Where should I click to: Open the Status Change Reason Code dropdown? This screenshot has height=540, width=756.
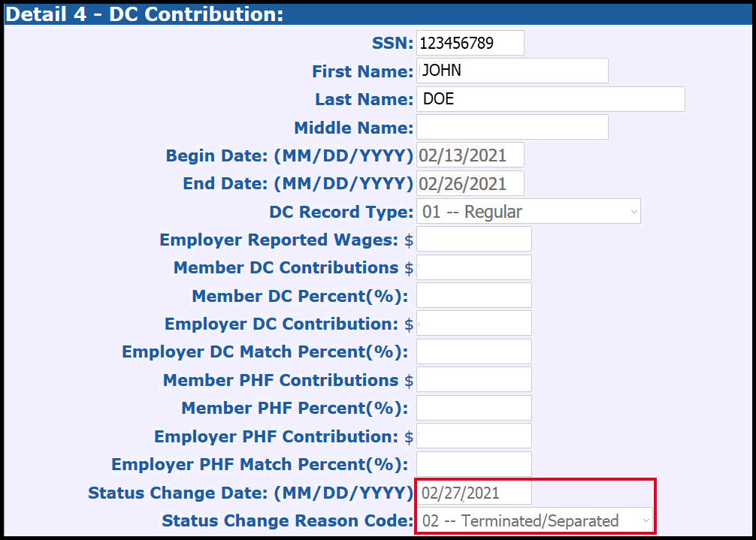534,520
